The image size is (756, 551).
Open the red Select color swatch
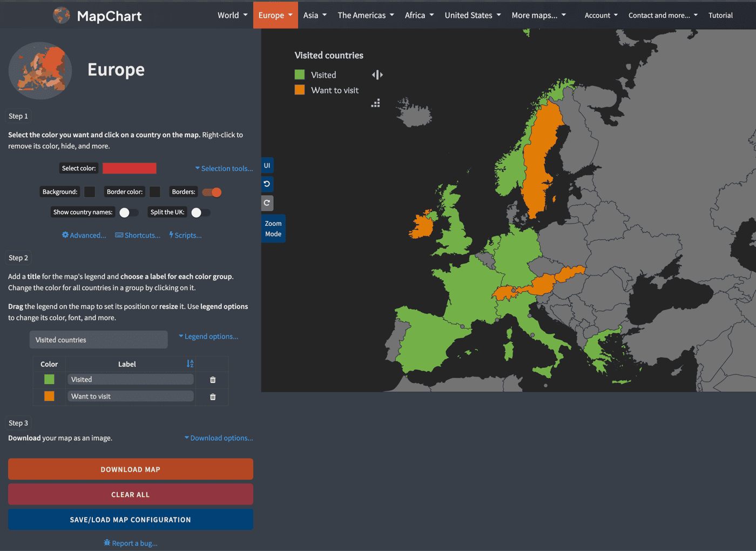tap(130, 169)
